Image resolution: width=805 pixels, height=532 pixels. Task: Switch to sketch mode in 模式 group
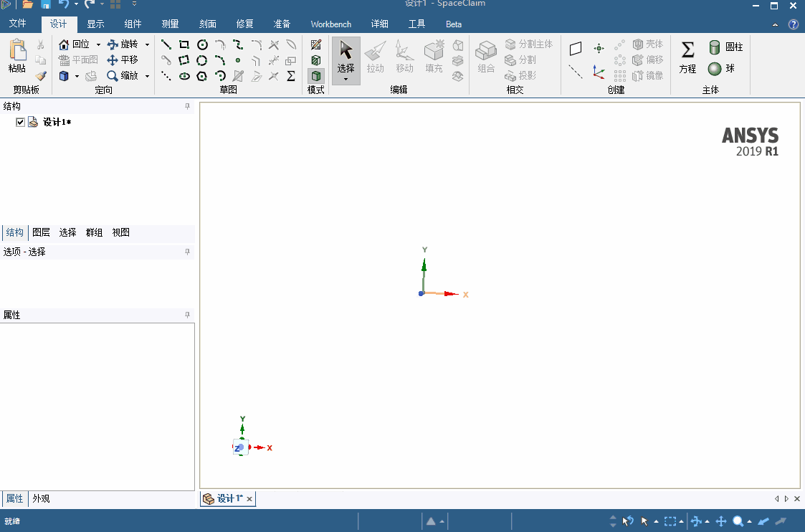click(x=315, y=44)
